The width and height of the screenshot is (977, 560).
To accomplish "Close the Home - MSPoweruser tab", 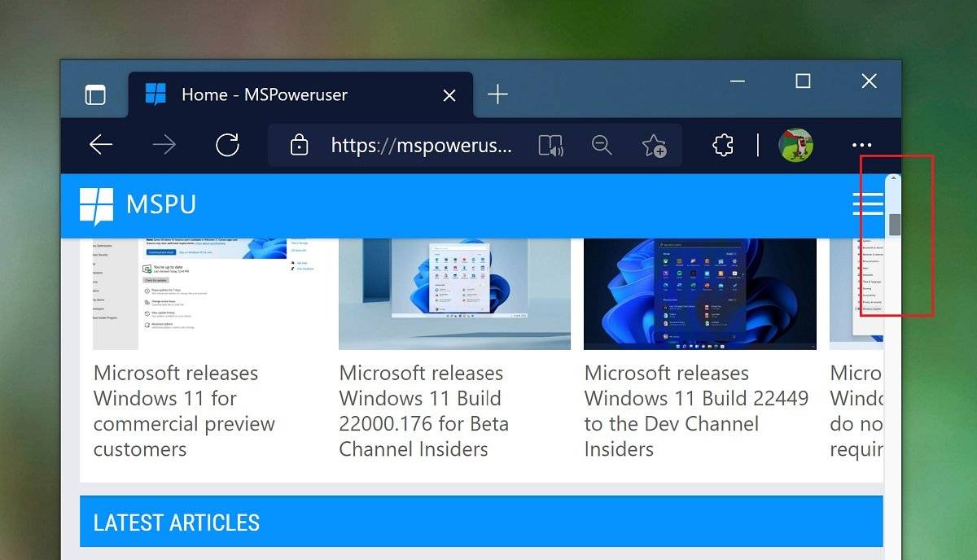I will [x=449, y=95].
